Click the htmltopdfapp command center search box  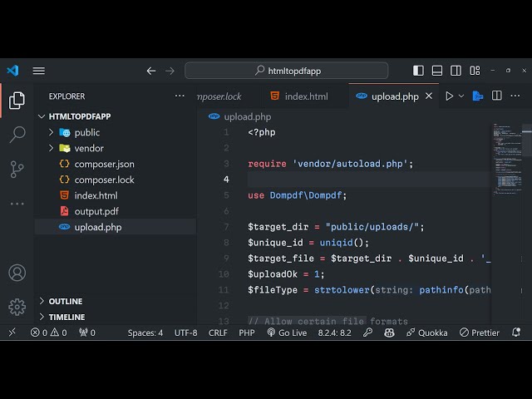click(x=286, y=71)
